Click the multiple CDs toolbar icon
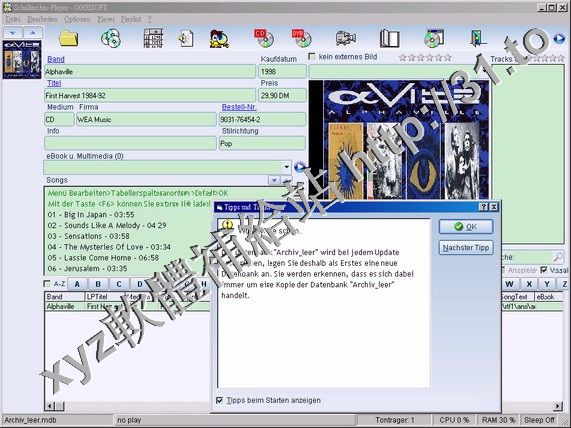Image resolution: width=571 pixels, height=428 pixels. click(x=111, y=38)
